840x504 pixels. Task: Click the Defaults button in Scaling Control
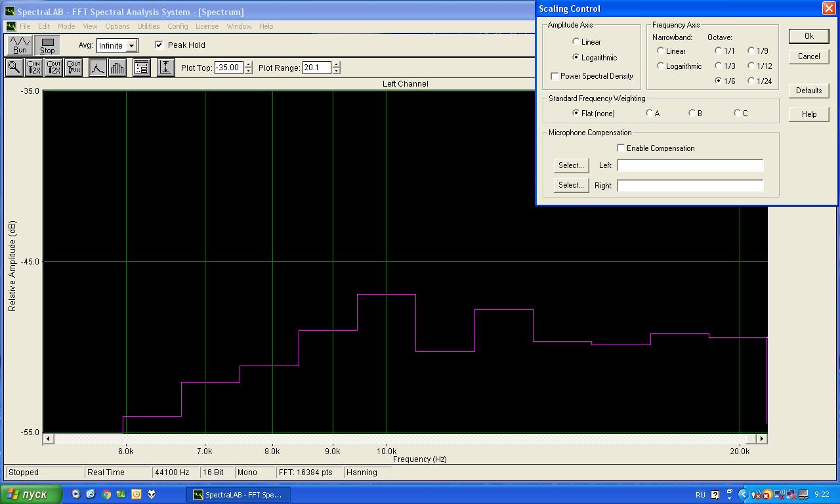click(808, 91)
